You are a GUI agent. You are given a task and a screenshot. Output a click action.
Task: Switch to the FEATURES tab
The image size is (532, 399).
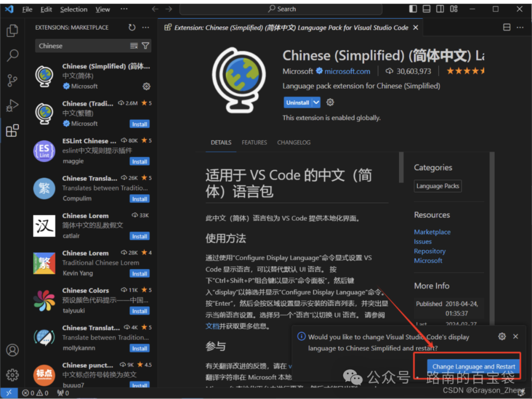[254, 142]
